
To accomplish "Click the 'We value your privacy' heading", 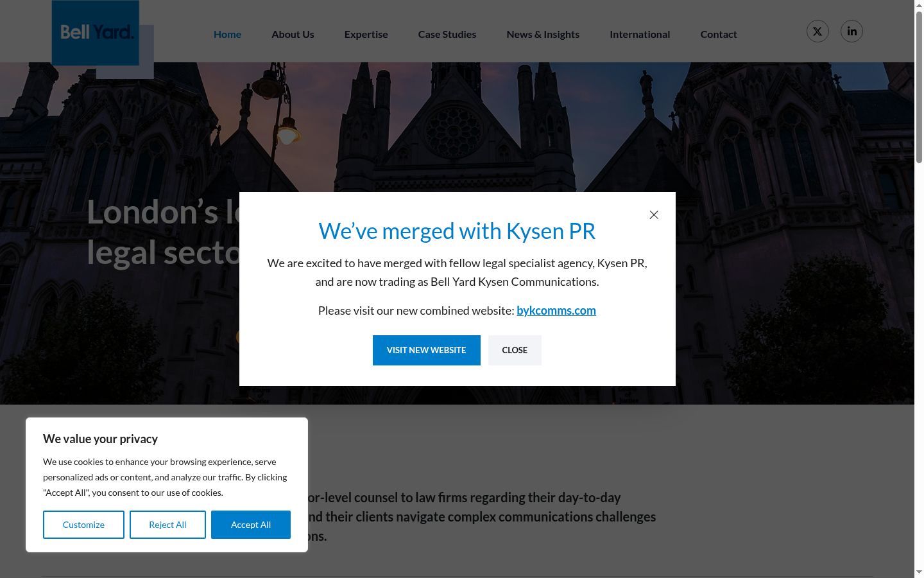I will click(100, 439).
